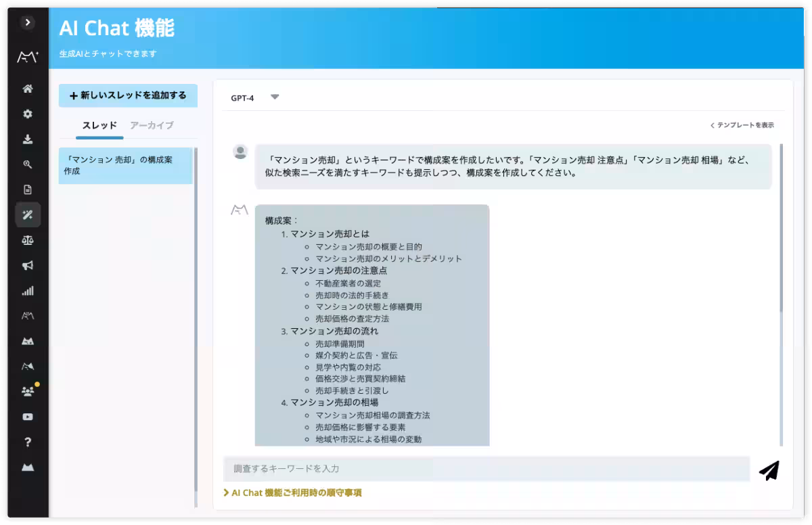Open the megaphone announcements icon

pyautogui.click(x=27, y=265)
